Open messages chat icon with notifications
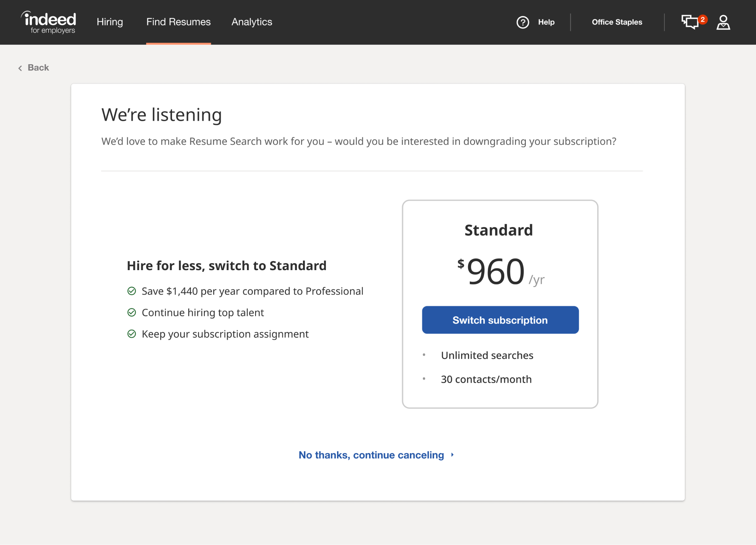Viewport: 756px width, 545px height. pyautogui.click(x=690, y=22)
